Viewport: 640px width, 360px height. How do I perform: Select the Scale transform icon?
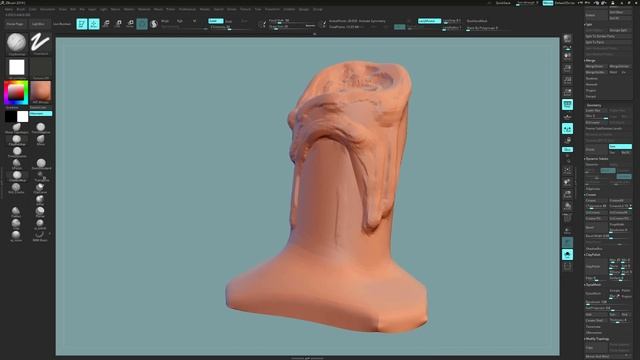coord(118,24)
